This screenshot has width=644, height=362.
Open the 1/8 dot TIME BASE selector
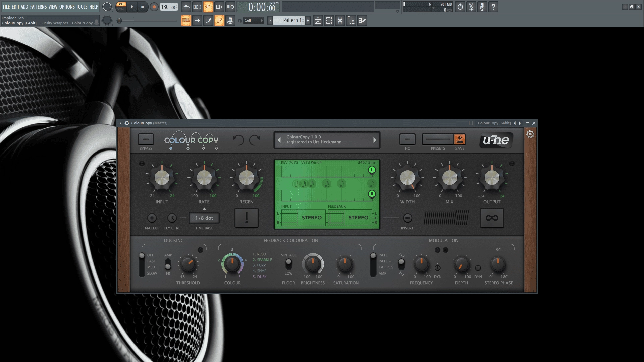click(x=204, y=218)
